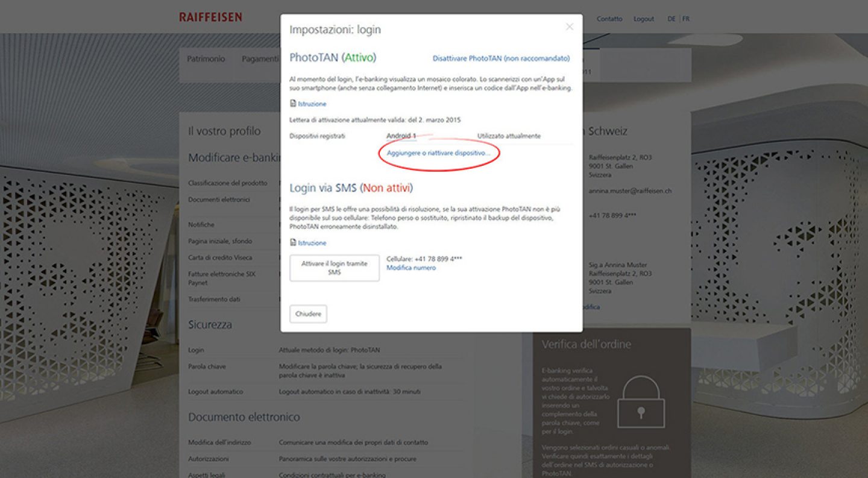This screenshot has height=478, width=868.
Task: Click Logout in the header
Action: (644, 19)
